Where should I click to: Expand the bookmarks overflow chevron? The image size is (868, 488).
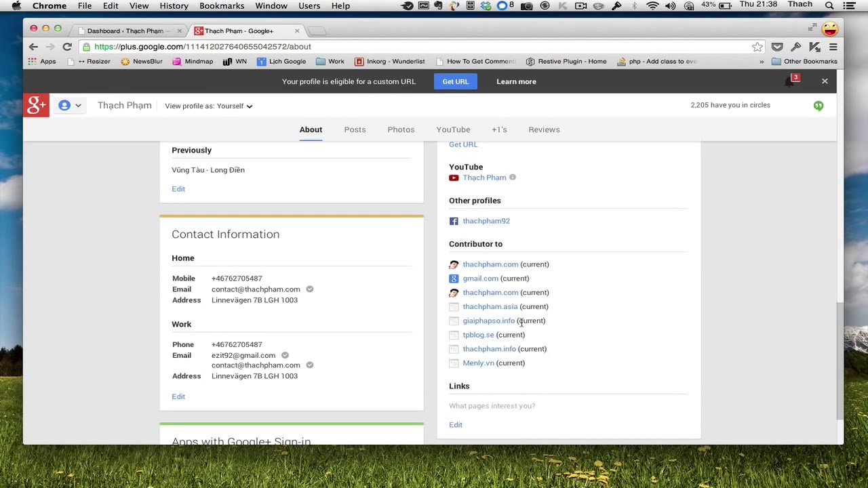coord(762,62)
